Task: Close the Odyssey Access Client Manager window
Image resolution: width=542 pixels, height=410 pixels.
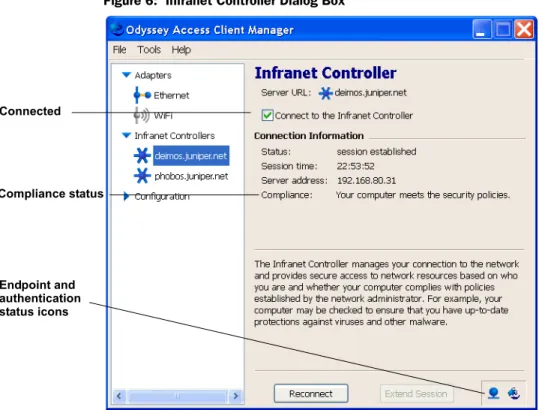Action: [x=524, y=29]
